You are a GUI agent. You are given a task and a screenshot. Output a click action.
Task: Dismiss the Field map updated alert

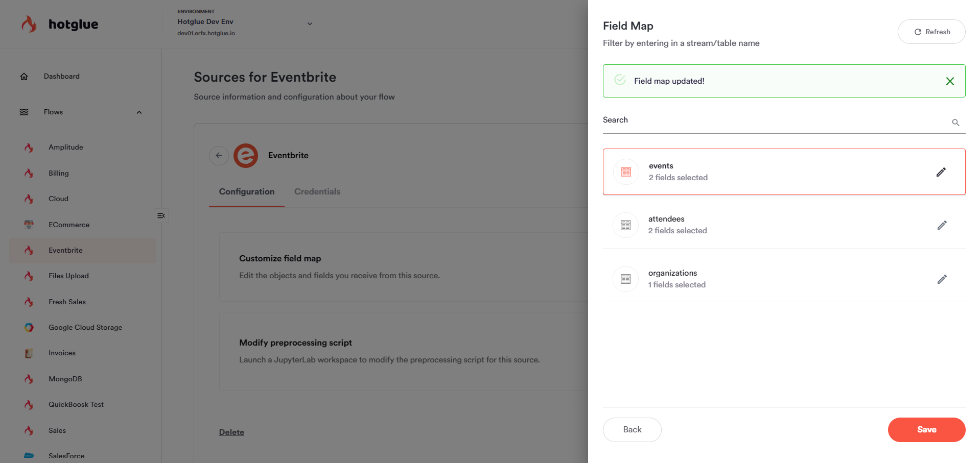point(950,81)
